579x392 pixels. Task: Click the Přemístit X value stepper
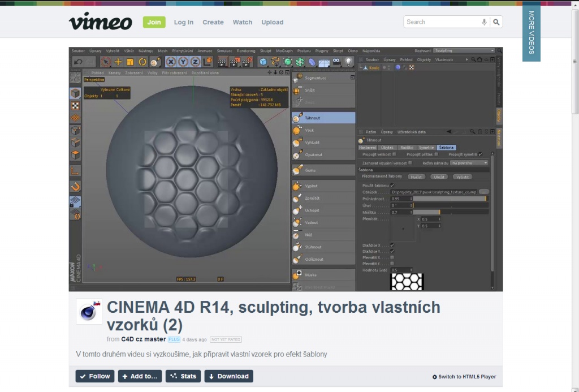[439, 219]
